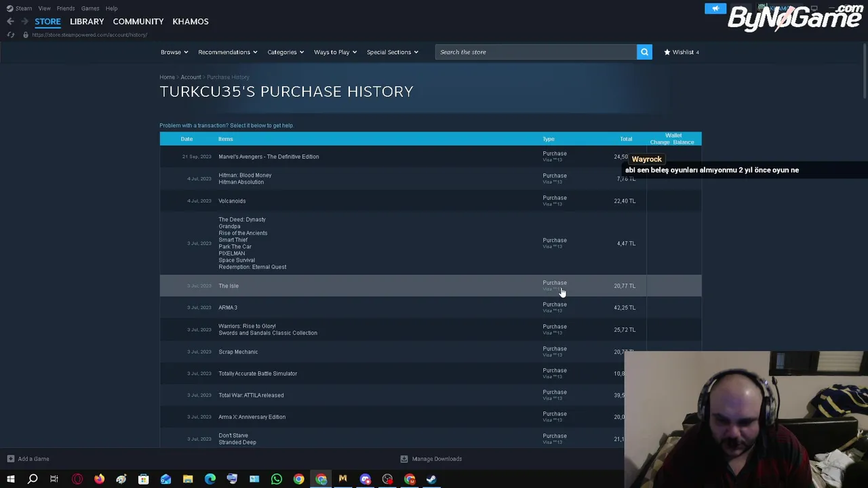Open the Friends menu
This screenshot has width=868, height=488.
click(x=66, y=9)
